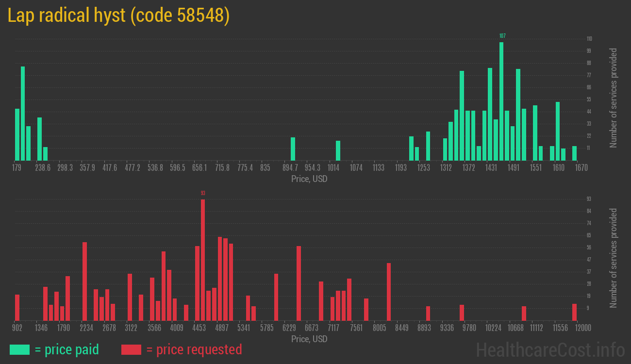Select the tallest red bar labeled 93
Image resolution: width=631 pixels, height=364 pixels.
(x=203, y=260)
